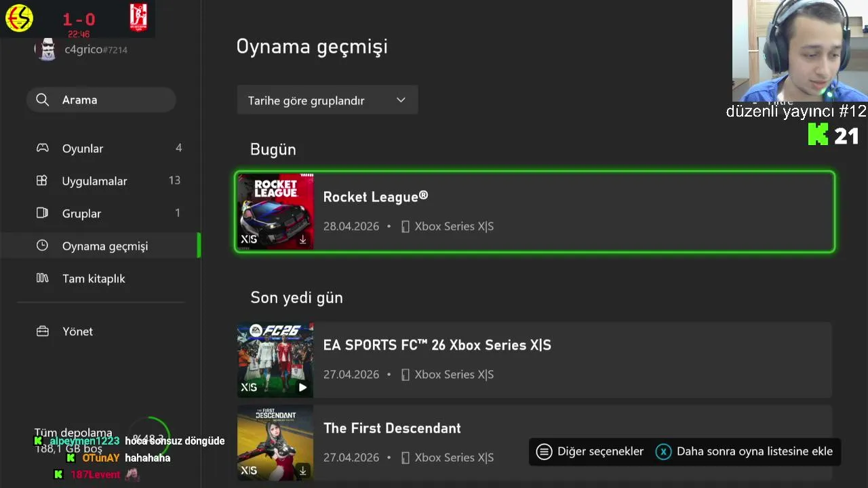868x488 pixels.
Task: Click the Yönet toolbox icon
Action: click(42, 331)
